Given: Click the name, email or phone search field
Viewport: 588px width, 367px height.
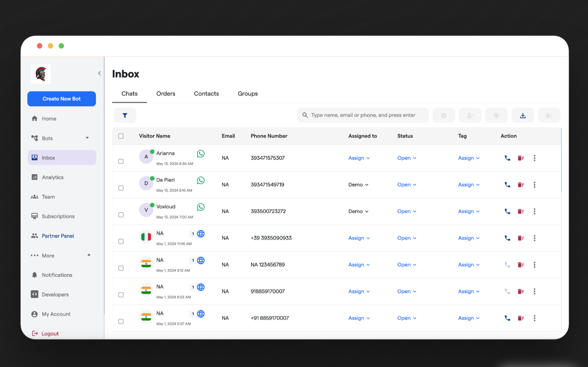Looking at the screenshot, I should point(363,115).
